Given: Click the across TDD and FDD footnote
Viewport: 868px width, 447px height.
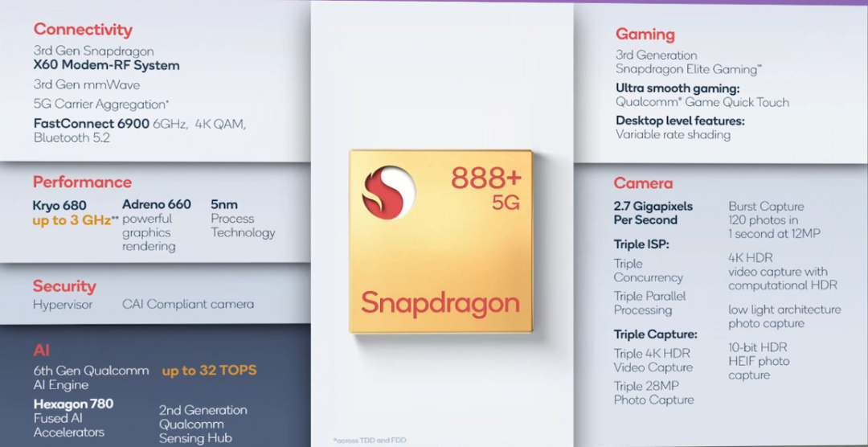Looking at the screenshot, I should click(370, 441).
